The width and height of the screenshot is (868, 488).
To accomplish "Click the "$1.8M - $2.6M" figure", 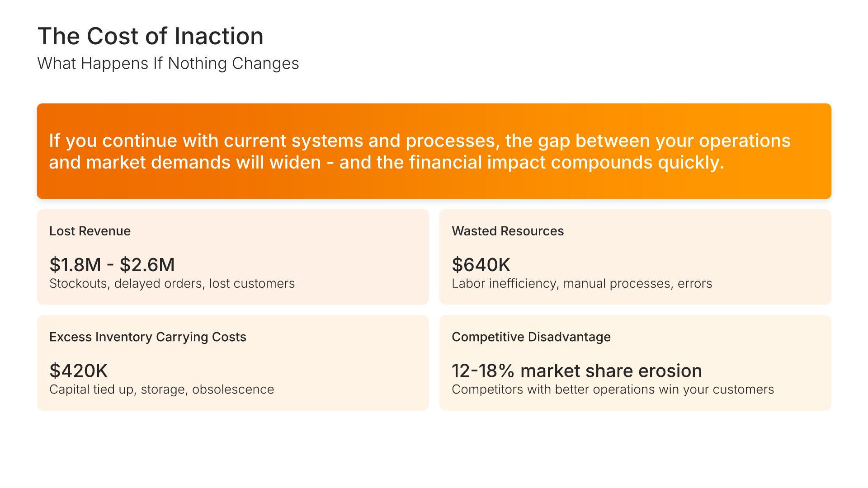I will (x=112, y=265).
